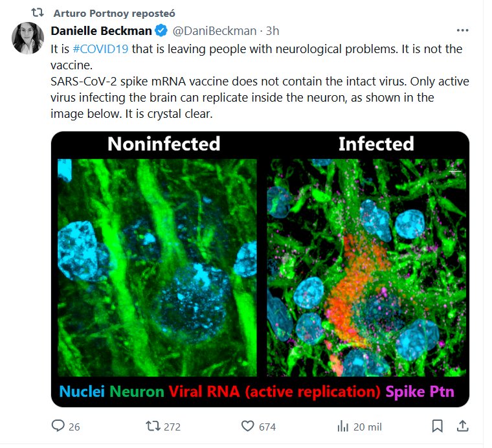Image resolution: width=492 pixels, height=448 pixels.
Task: Click the blue verified badge
Action: pos(161,30)
